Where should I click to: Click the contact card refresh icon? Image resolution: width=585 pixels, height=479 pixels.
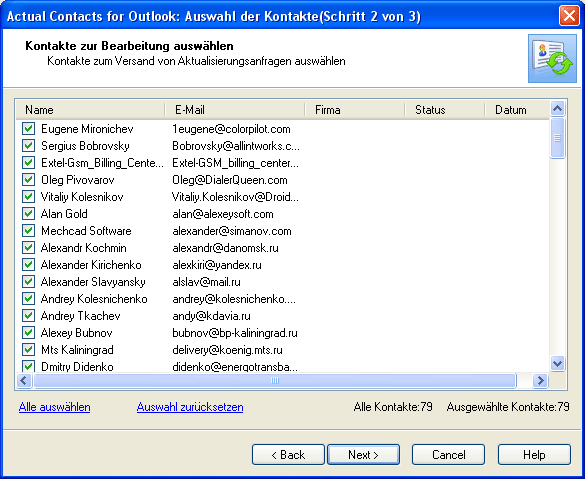[x=552, y=59]
